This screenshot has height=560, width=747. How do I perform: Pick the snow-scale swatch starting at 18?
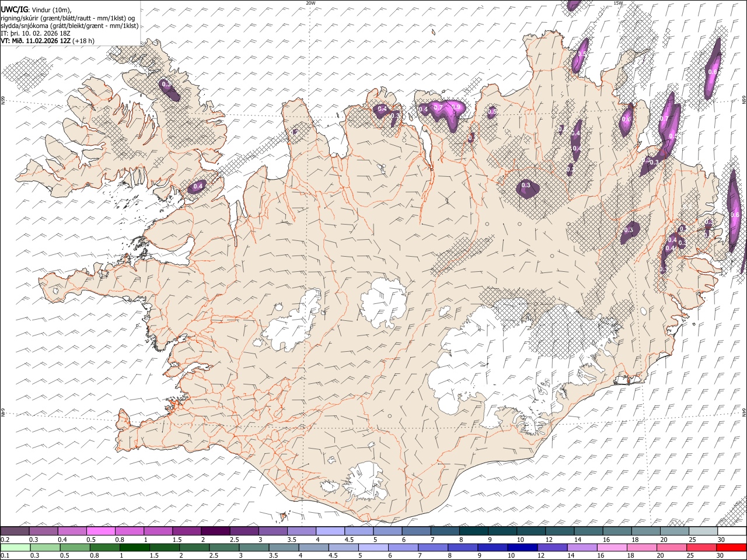(x=645, y=531)
